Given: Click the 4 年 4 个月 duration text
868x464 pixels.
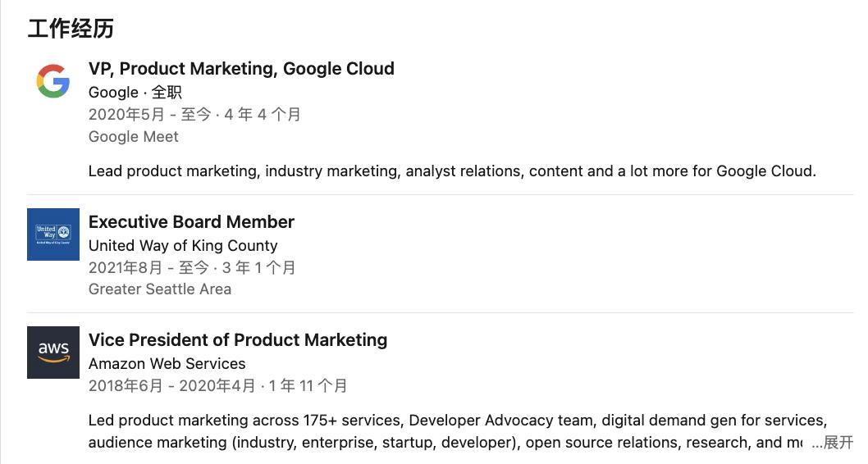Looking at the screenshot, I should click(x=263, y=115).
